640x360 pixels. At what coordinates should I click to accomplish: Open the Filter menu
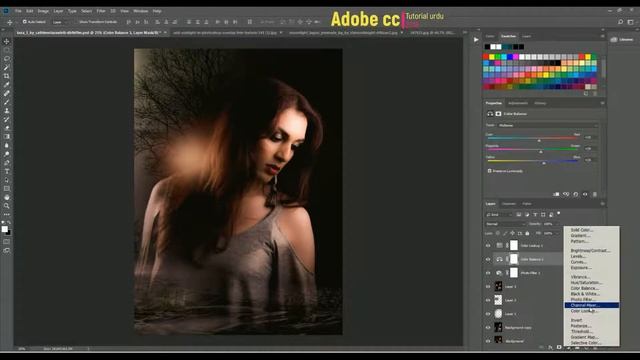101,11
